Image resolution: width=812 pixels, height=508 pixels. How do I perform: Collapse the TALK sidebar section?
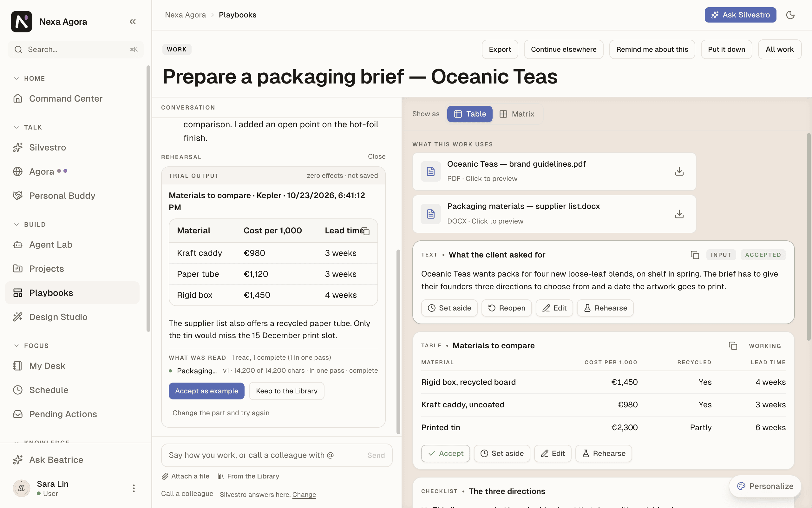click(28, 127)
